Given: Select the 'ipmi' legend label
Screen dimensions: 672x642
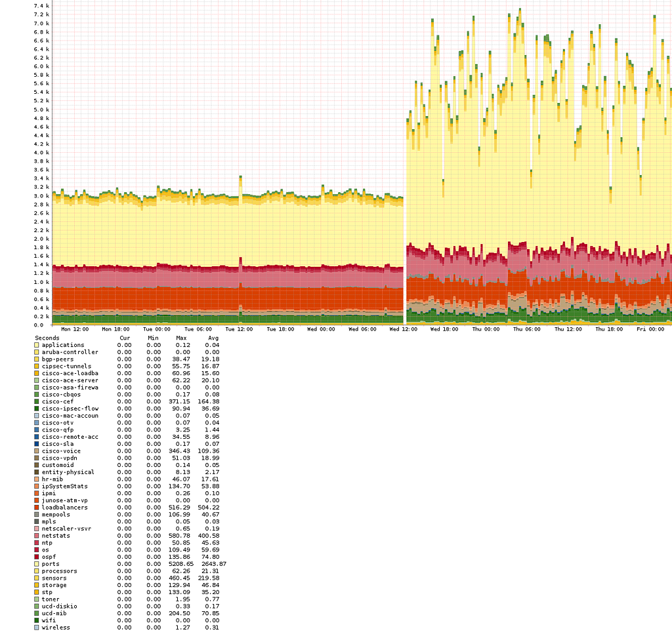Looking at the screenshot, I should pyautogui.click(x=49, y=493).
